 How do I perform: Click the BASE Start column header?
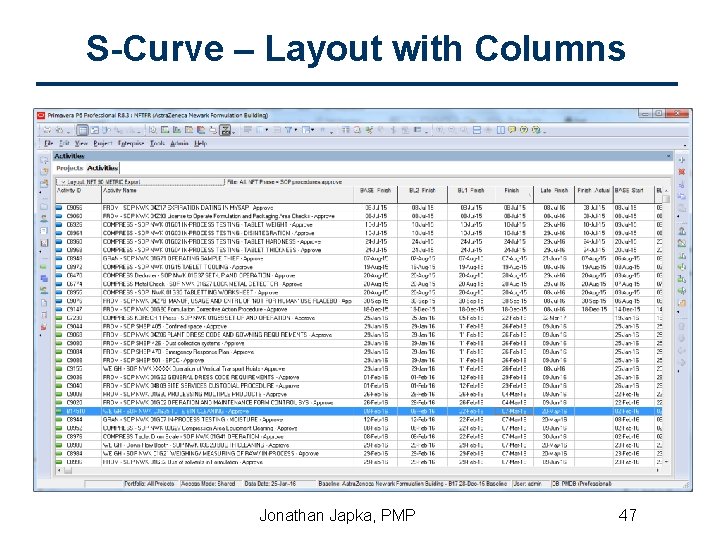click(633, 194)
